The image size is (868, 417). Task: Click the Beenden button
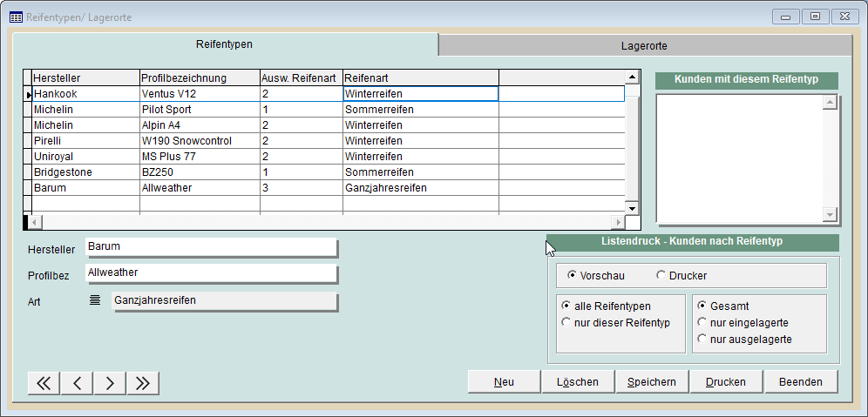801,381
